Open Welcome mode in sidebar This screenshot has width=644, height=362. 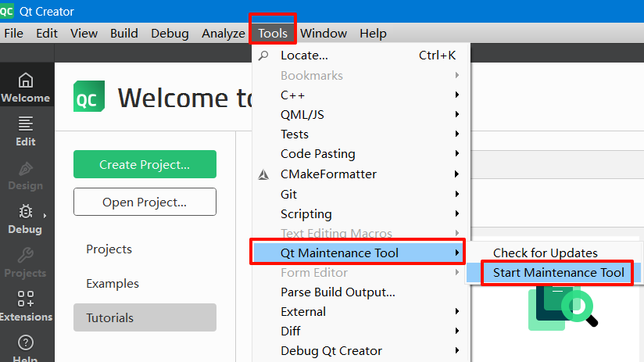point(27,85)
